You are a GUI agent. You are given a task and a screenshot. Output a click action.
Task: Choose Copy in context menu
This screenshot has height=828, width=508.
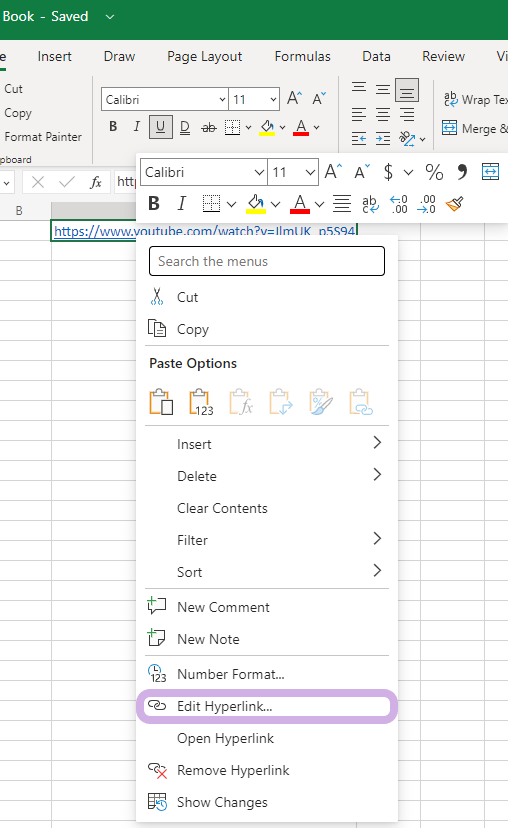[267, 329]
